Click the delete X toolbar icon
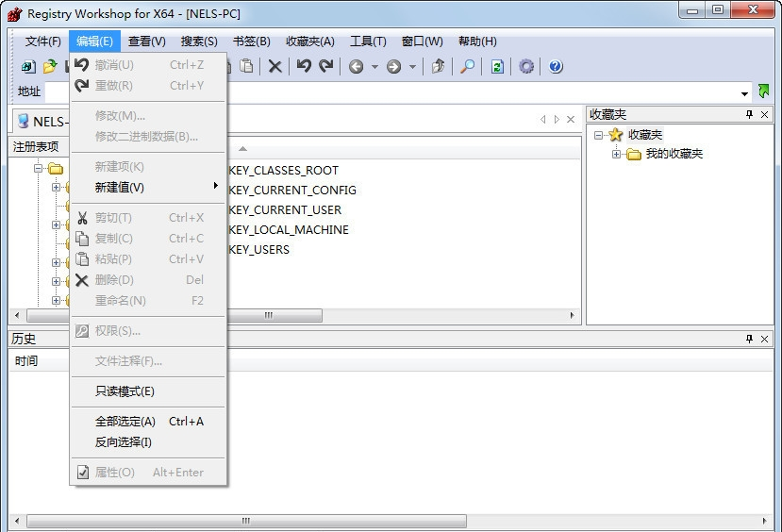Screen dimensions: 782x532 coord(275,66)
